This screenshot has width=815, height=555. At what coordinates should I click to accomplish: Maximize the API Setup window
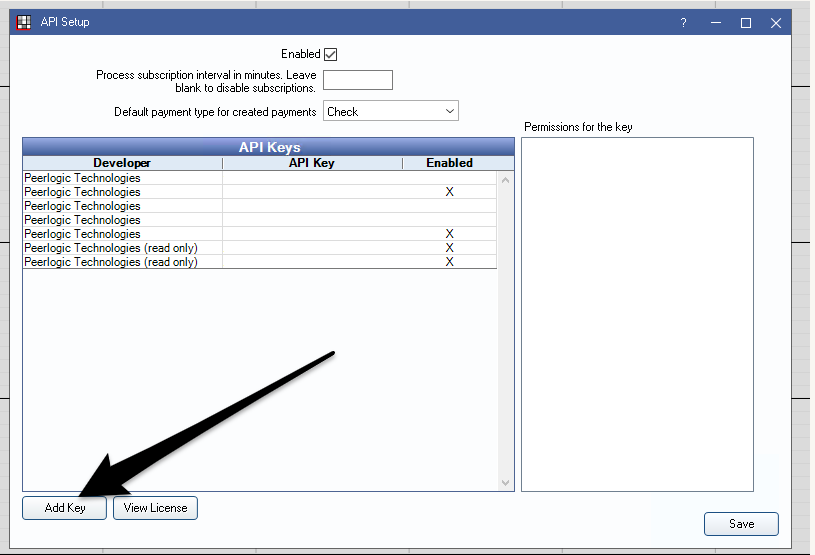click(x=746, y=23)
